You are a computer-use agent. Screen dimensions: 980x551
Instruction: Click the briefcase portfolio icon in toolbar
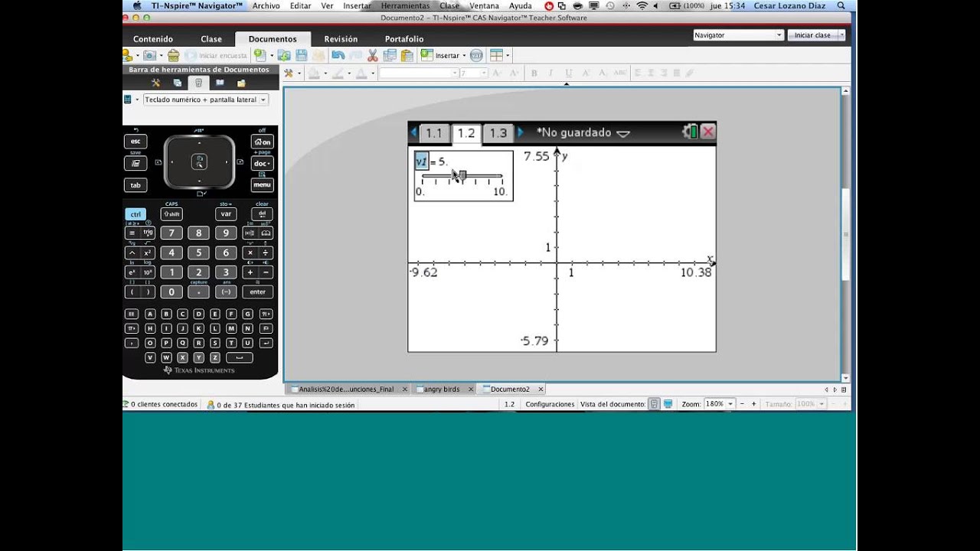[174, 55]
